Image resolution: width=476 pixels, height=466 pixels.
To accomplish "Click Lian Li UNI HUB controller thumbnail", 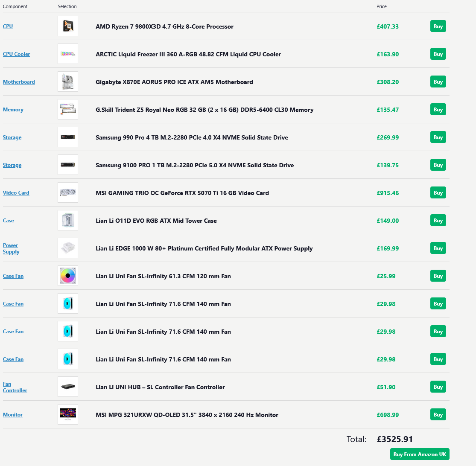I will point(68,387).
